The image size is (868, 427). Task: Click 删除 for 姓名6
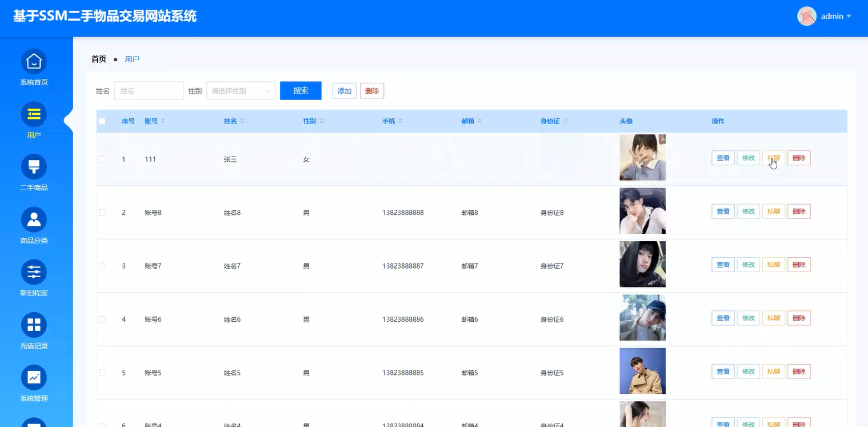(x=799, y=318)
